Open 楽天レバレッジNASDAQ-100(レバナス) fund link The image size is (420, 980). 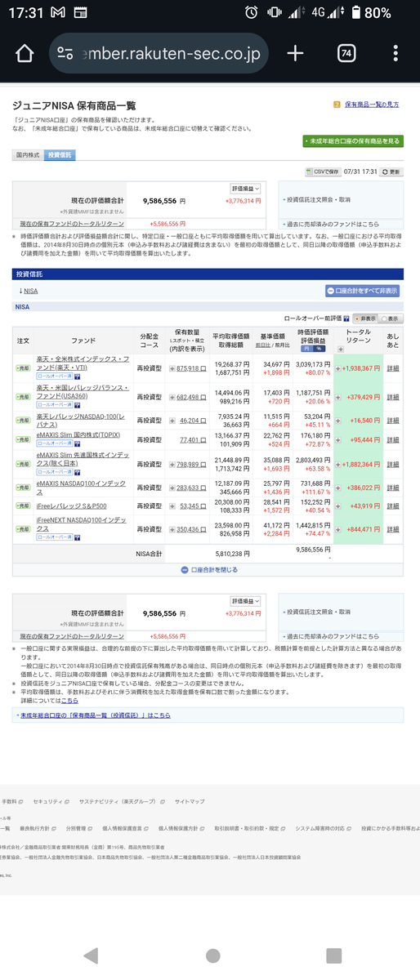coord(79,421)
